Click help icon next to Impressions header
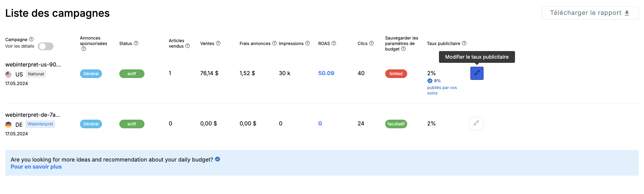Screen dimensions: 644x194 click(308, 43)
